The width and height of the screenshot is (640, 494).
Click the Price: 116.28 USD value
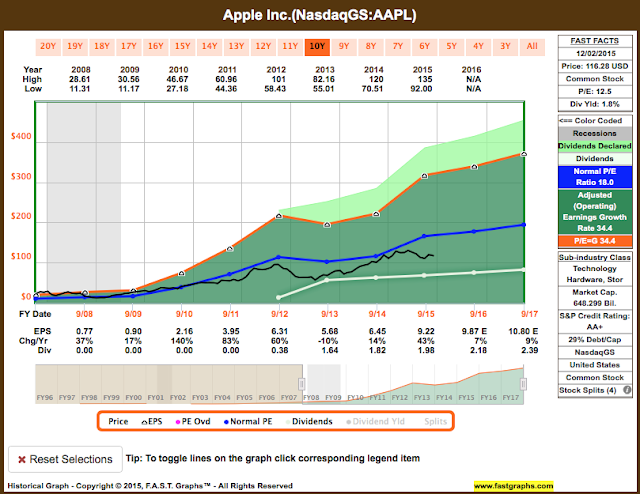click(x=595, y=66)
